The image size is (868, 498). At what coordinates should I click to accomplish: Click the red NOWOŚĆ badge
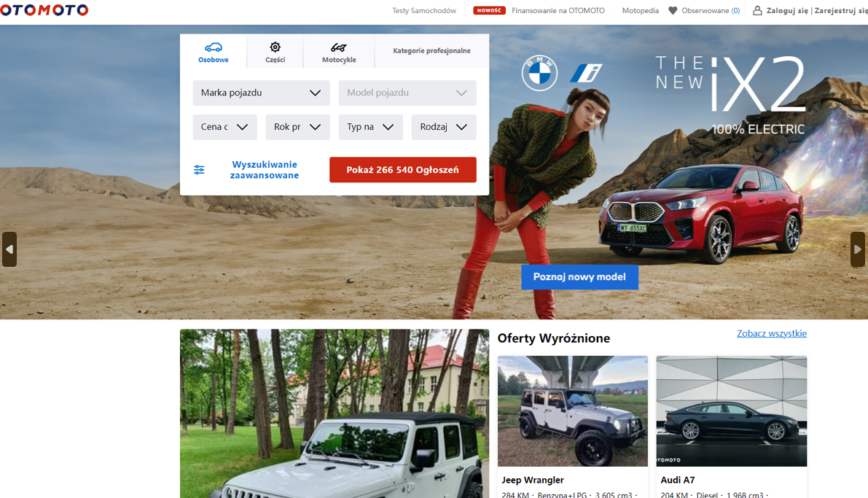(x=489, y=11)
